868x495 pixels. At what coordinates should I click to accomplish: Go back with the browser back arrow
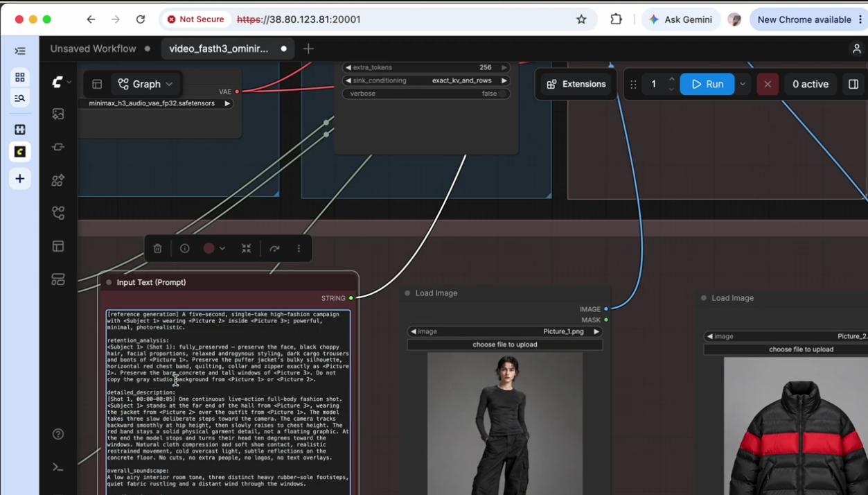(91, 19)
